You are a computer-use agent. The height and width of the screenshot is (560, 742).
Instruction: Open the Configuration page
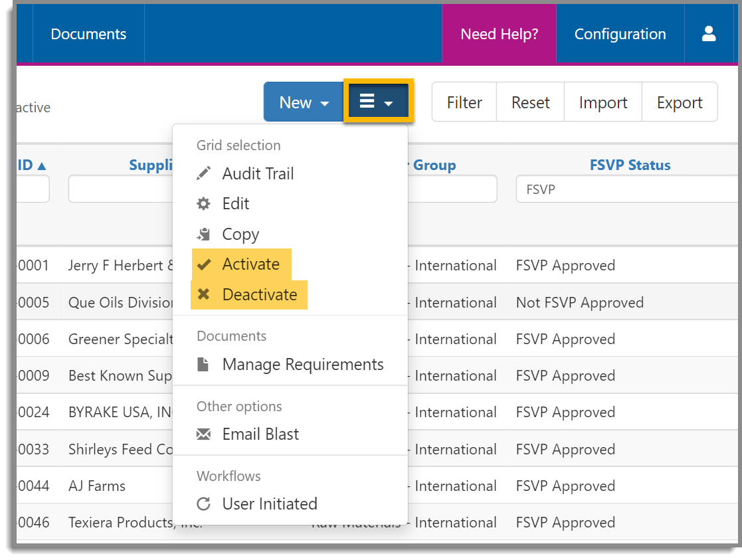[620, 33]
